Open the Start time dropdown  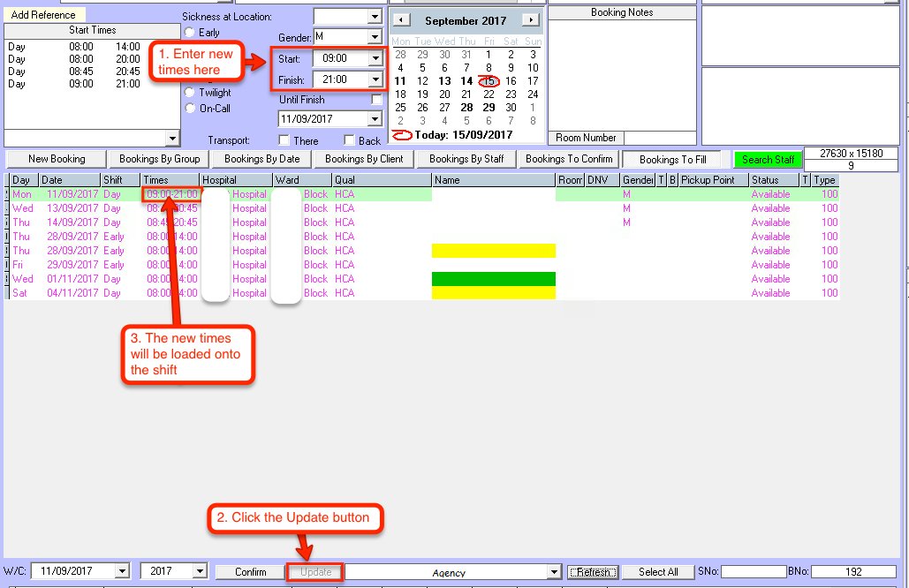375,59
